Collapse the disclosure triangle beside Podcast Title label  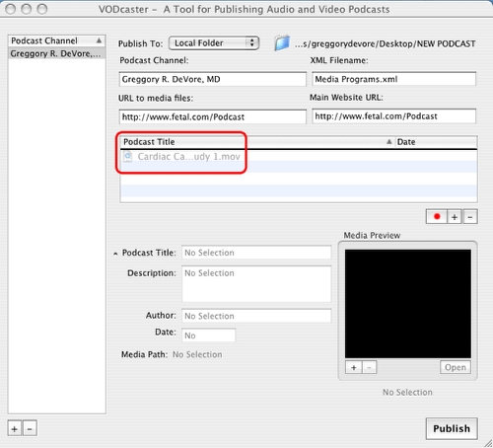click(115, 254)
